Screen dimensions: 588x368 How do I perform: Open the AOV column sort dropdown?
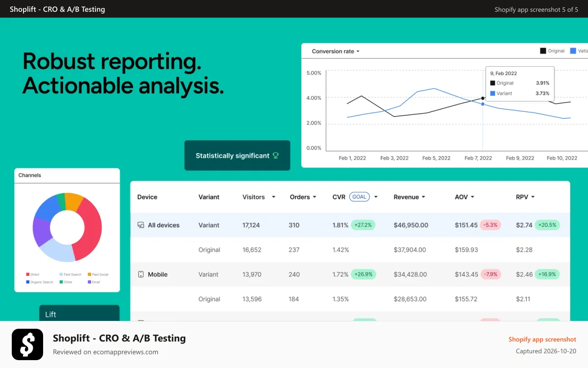coord(472,197)
